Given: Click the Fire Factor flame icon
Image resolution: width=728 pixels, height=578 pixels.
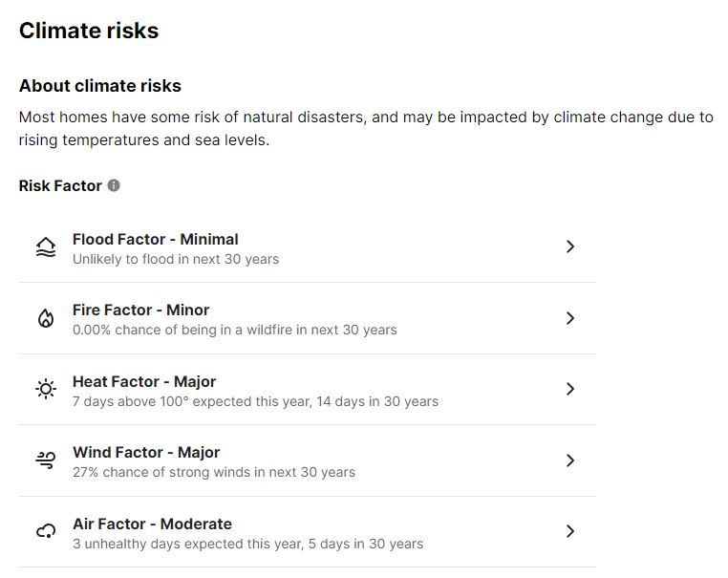Looking at the screenshot, I should pyautogui.click(x=46, y=318).
